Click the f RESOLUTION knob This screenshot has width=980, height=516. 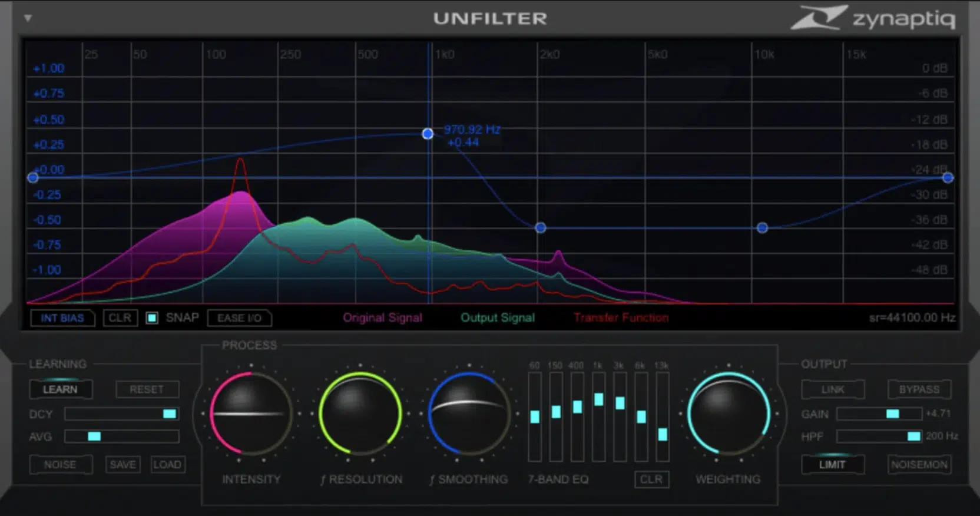click(360, 414)
